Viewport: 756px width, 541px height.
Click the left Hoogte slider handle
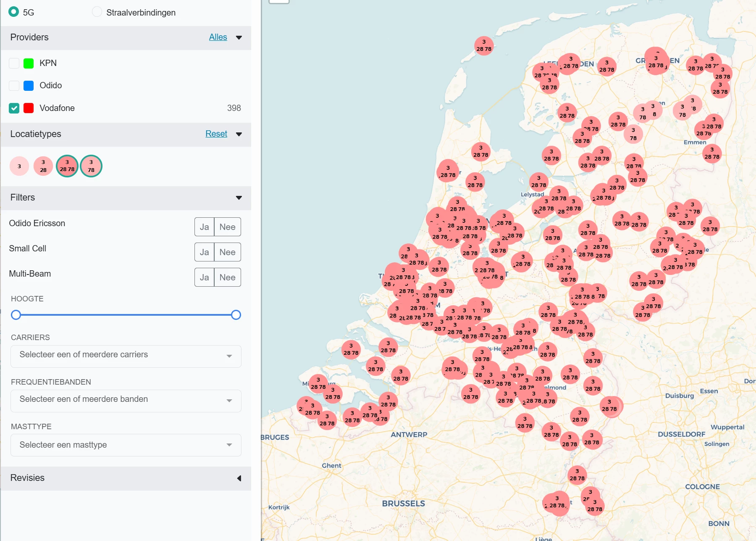(16, 315)
